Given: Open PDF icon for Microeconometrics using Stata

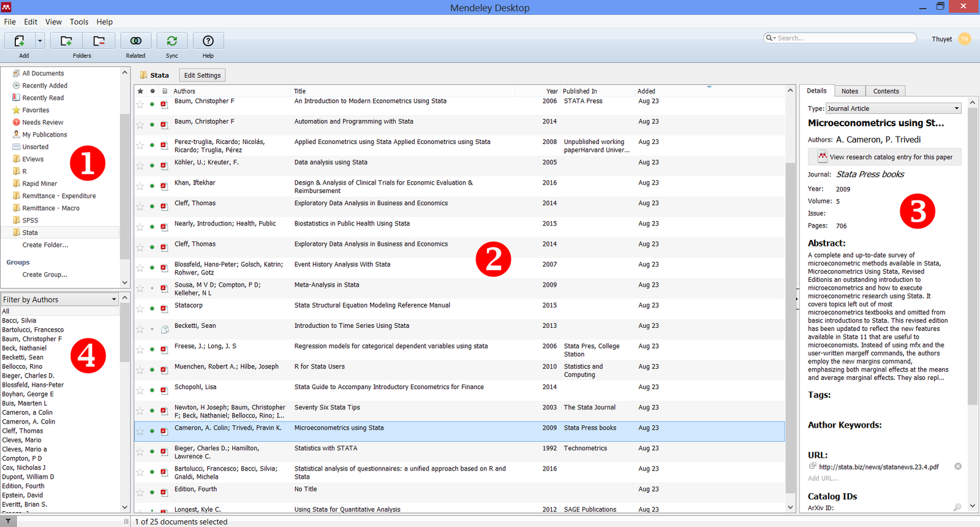Looking at the screenshot, I should 164,431.
